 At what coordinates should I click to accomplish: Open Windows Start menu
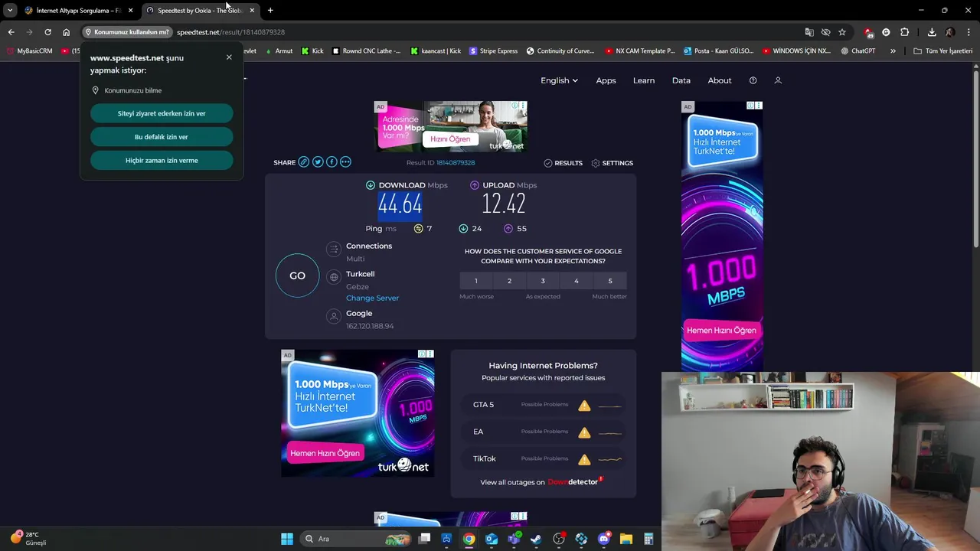pyautogui.click(x=287, y=539)
